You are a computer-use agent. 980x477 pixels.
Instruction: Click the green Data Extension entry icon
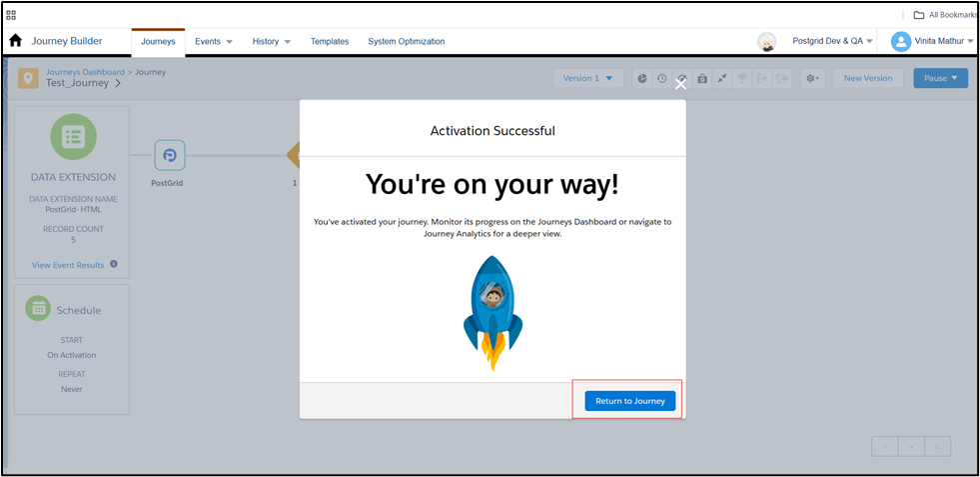point(73,136)
